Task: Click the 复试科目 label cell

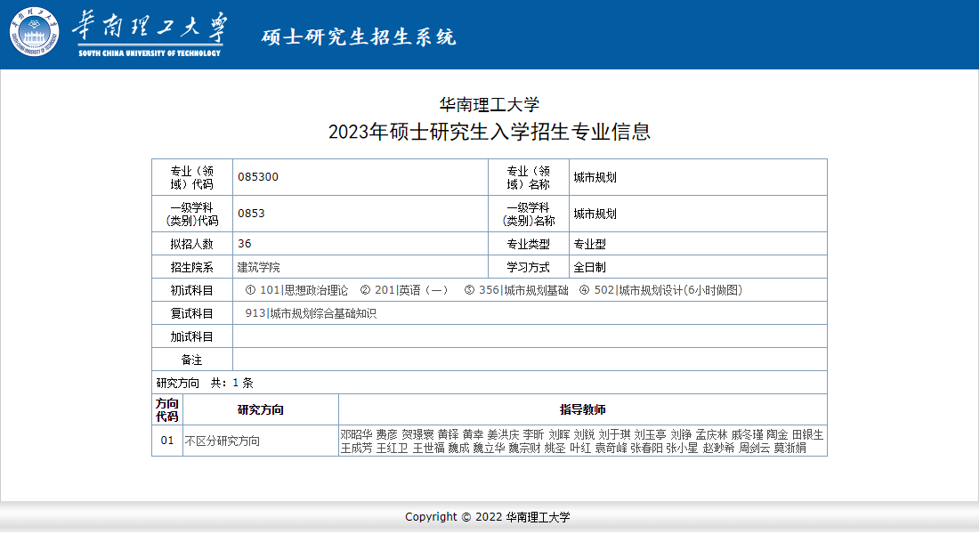Action: coord(192,313)
